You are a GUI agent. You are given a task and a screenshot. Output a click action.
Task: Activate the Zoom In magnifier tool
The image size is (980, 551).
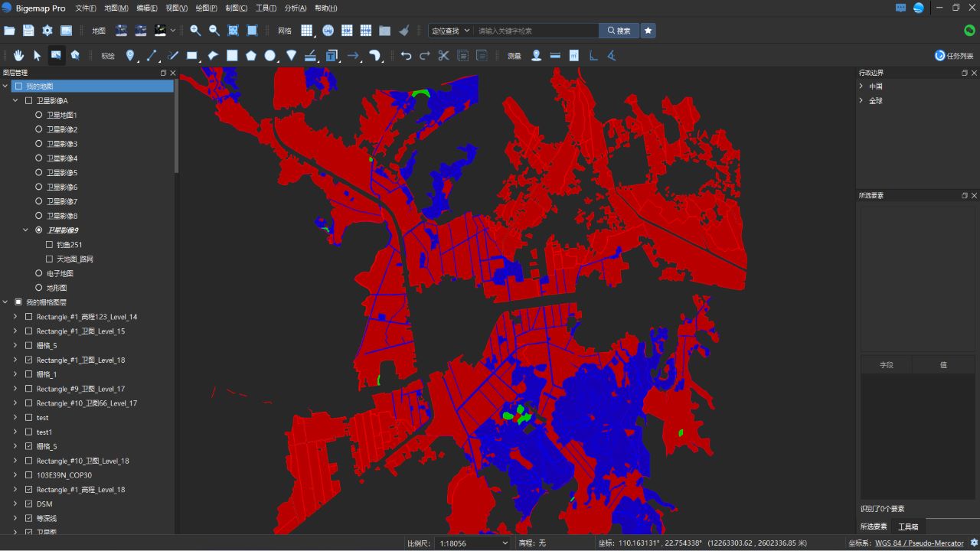click(195, 31)
